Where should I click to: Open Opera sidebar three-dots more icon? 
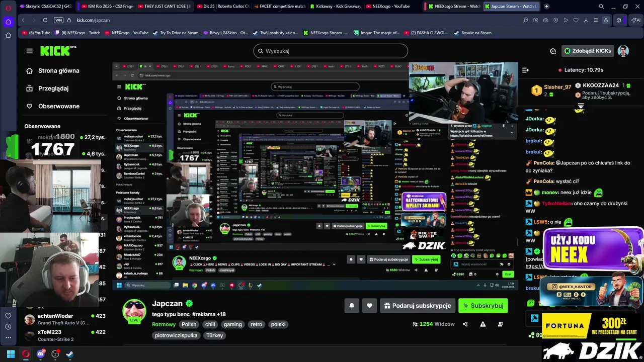pos(8,338)
